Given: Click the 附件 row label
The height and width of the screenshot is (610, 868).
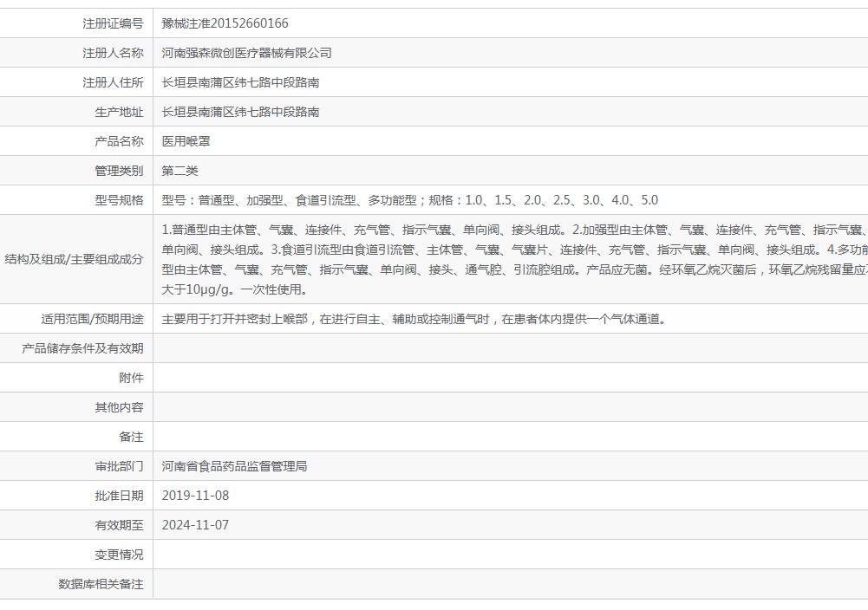Looking at the screenshot, I should tap(131, 378).
